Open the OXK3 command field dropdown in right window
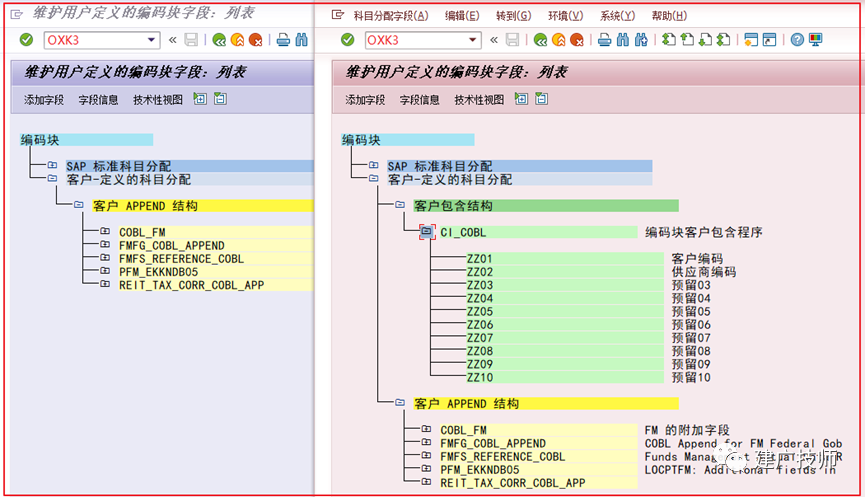Image resolution: width=865 pixels, height=497 pixels. tap(473, 40)
